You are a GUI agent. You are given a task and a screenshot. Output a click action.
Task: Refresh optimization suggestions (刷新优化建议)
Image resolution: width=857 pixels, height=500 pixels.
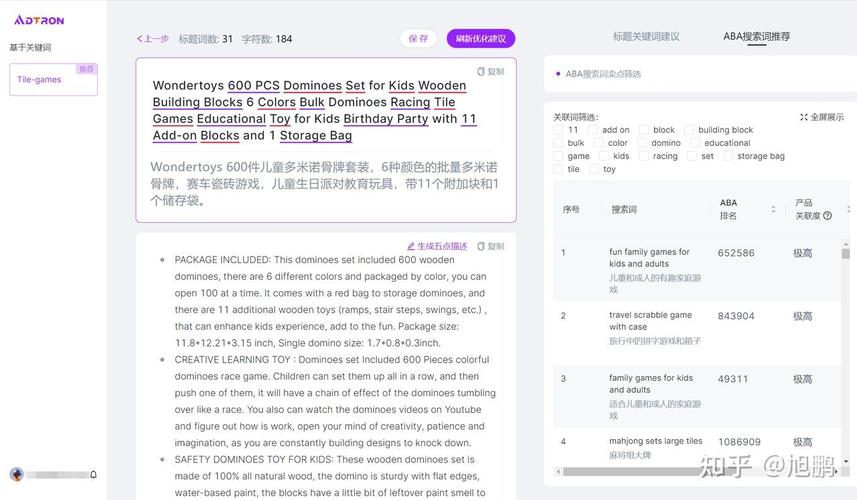(x=481, y=39)
